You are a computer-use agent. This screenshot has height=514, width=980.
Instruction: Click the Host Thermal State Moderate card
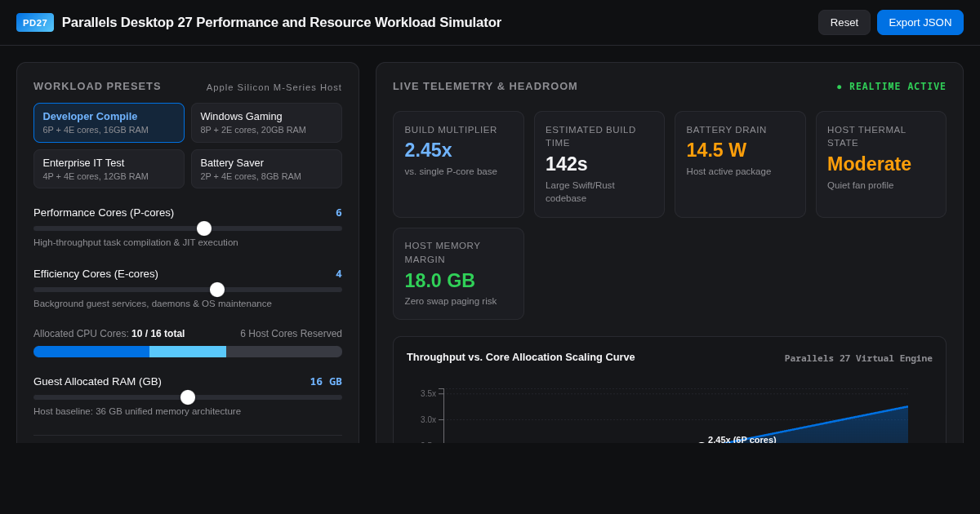[x=881, y=164]
